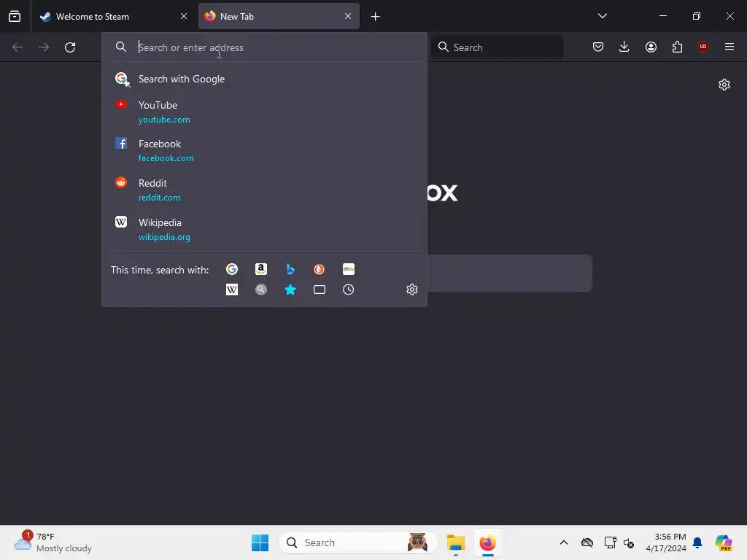This screenshot has height=560, width=747.
Task: Personalize New Tab with gear icon
Action: click(x=724, y=85)
